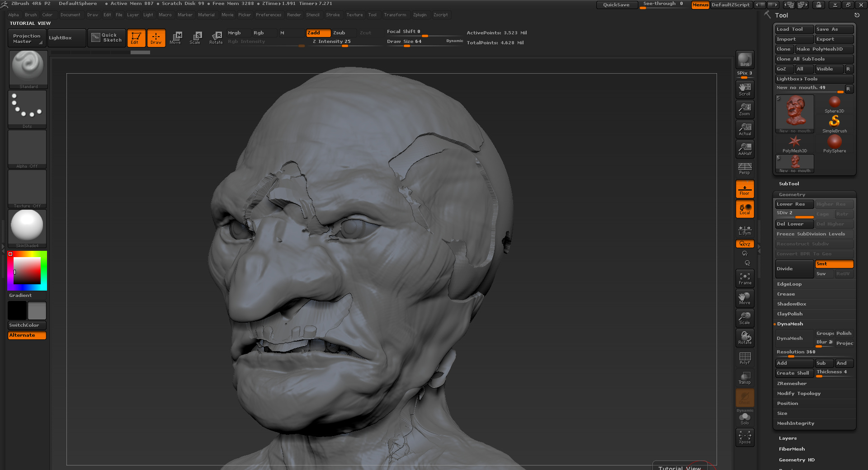This screenshot has height=470, width=868.
Task: Click the DynaMesh button
Action: point(794,338)
